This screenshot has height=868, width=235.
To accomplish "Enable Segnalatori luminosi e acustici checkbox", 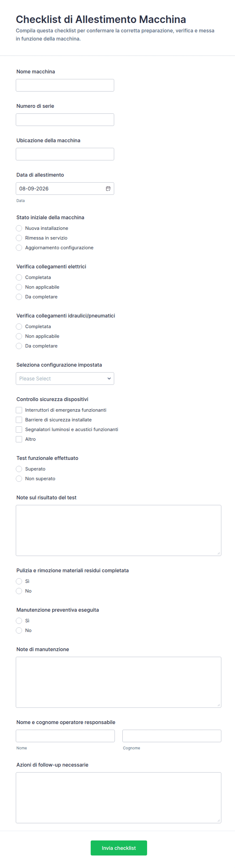I will click(x=19, y=430).
